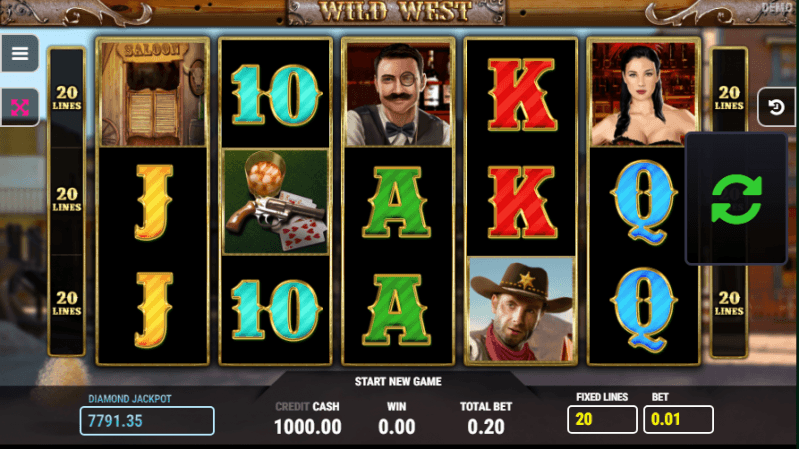Click the revolver and cards symbol
The image size is (799, 449).
click(x=276, y=202)
